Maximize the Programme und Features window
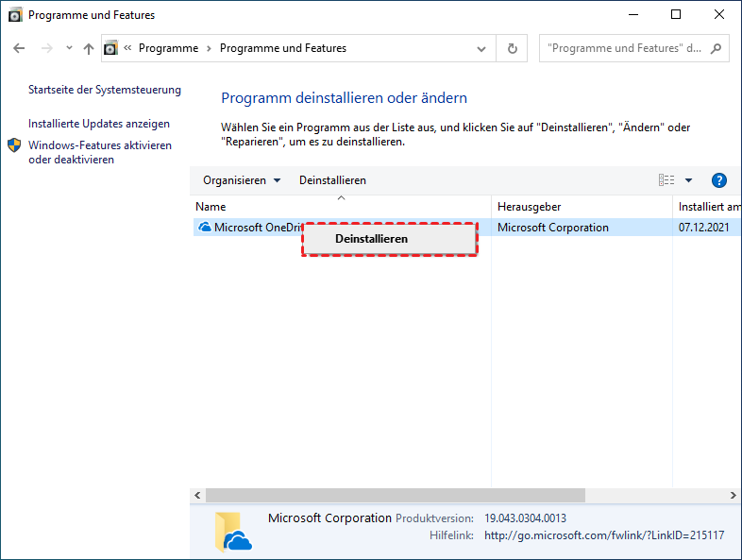 [x=676, y=15]
